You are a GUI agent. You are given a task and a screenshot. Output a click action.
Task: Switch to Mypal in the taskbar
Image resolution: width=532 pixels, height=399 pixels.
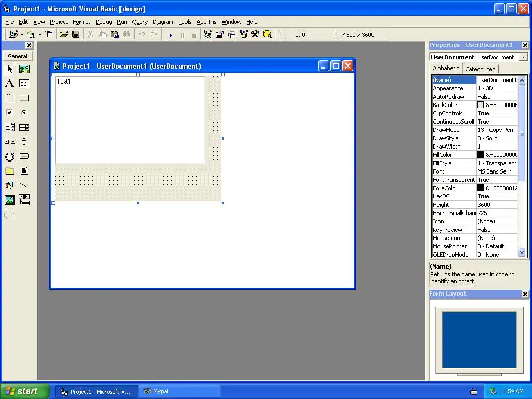pyautogui.click(x=179, y=392)
